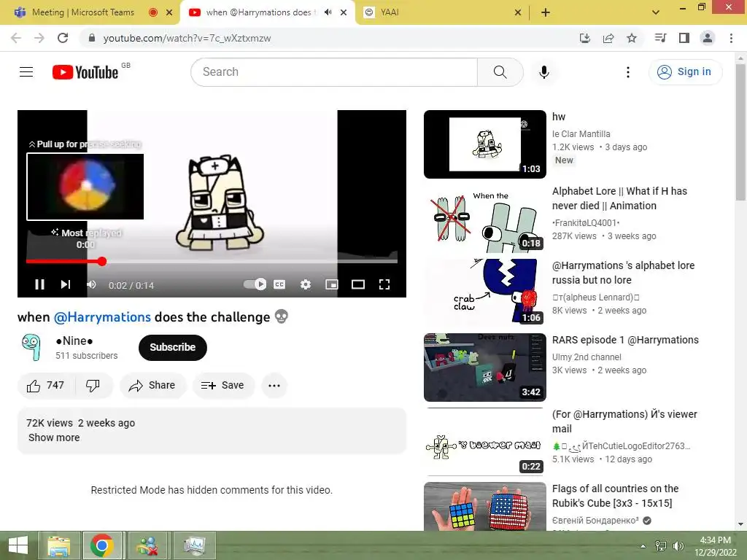The image size is (747, 560).
Task: Click the video progress bar scrubber
Action: [x=102, y=261]
